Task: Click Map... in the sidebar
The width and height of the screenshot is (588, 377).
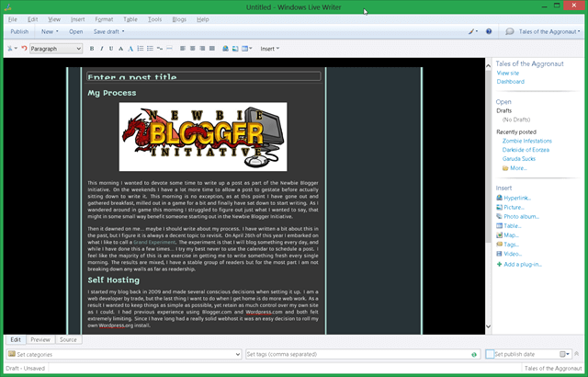Action: coord(511,235)
